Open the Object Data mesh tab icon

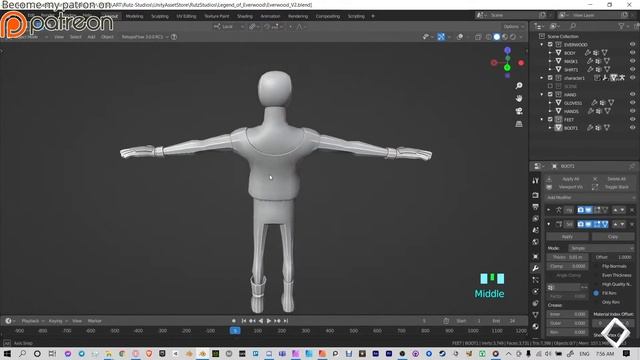(536, 315)
